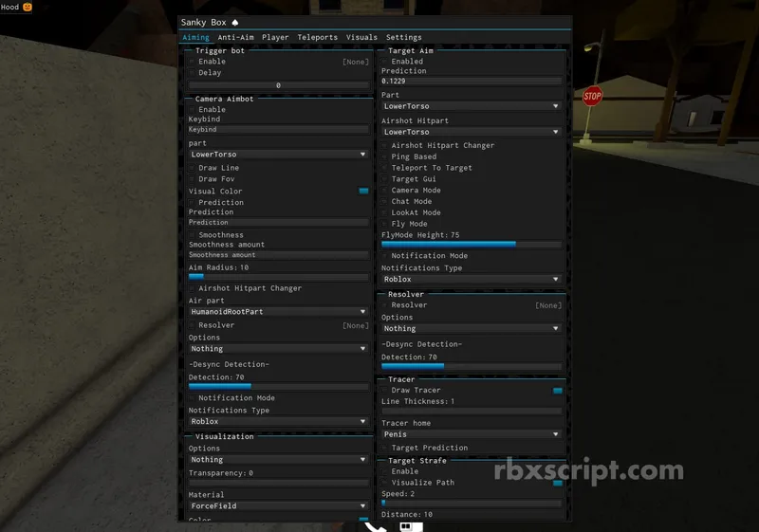Image resolution: width=759 pixels, height=532 pixels.
Task: Click the Visualize Path color swatch
Action: pos(557,483)
